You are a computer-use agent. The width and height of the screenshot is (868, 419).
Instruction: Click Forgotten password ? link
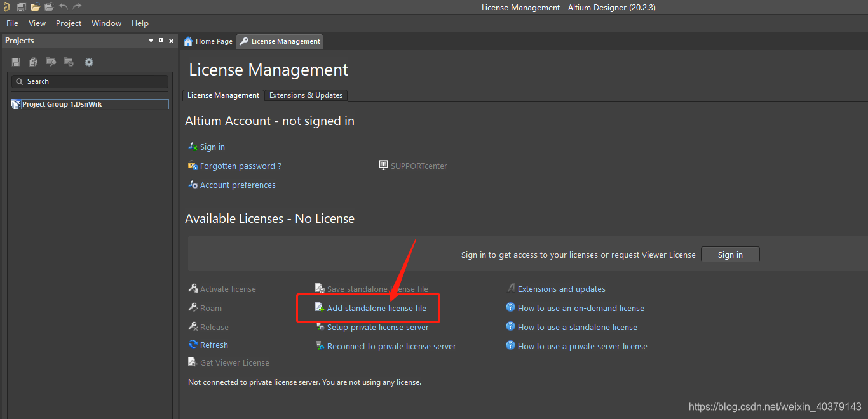tap(241, 166)
